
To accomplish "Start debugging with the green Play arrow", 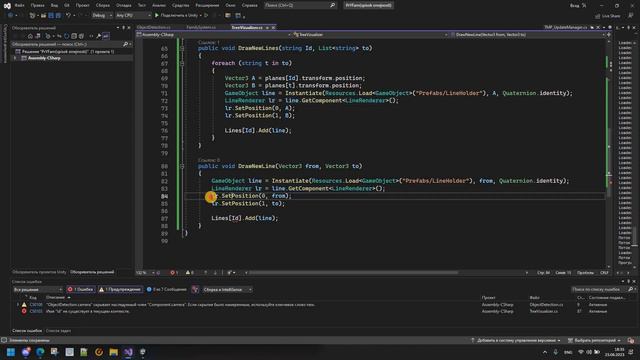I will pos(157,16).
